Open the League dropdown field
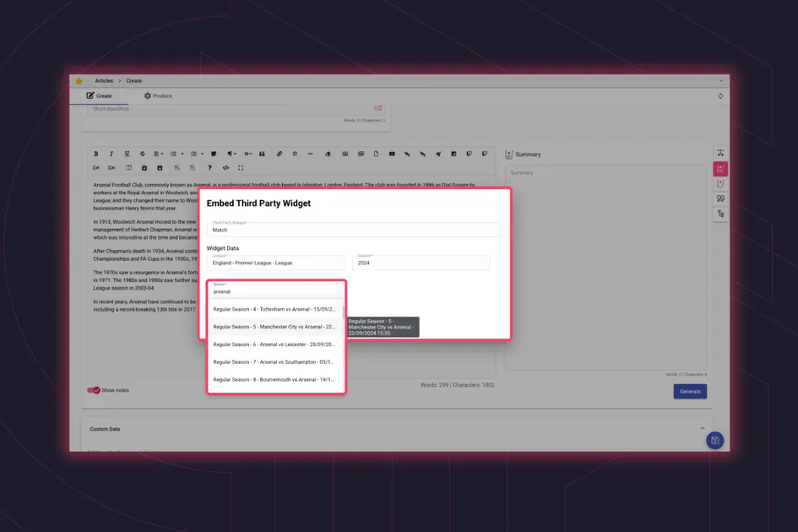Image resolution: width=798 pixels, height=532 pixels. [x=275, y=263]
